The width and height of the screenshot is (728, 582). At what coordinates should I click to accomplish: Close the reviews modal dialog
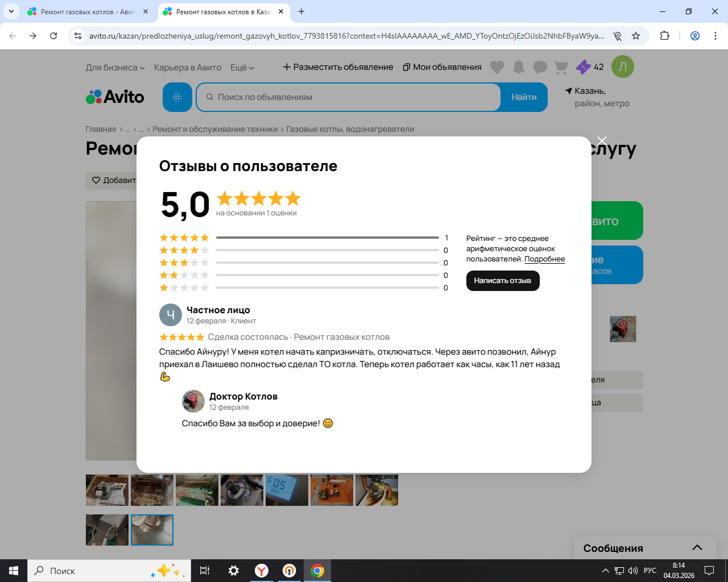(x=602, y=140)
